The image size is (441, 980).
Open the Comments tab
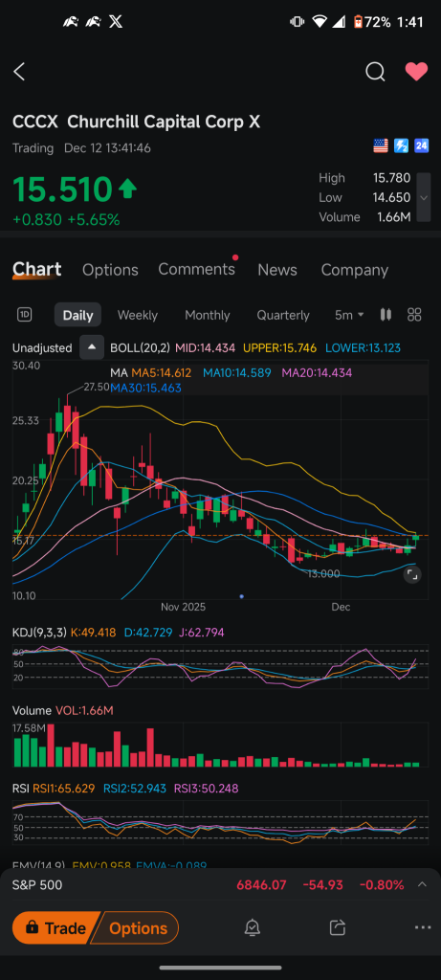pyautogui.click(x=197, y=269)
